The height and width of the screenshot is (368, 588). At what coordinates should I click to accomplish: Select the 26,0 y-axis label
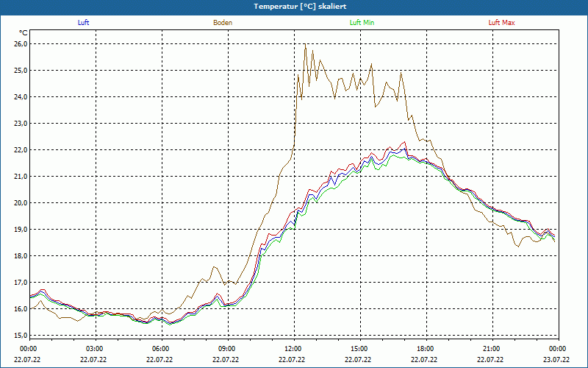[x=20, y=44]
